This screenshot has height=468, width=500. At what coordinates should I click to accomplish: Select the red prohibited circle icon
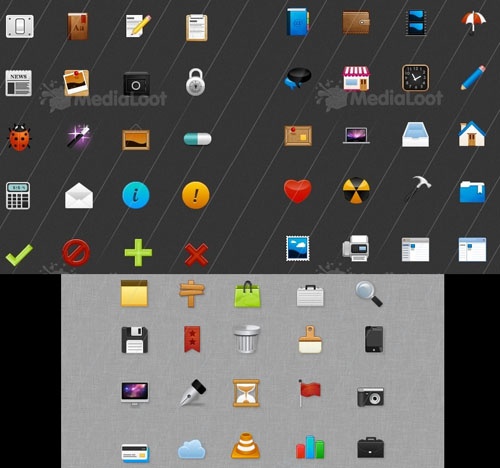pyautogui.click(x=76, y=252)
